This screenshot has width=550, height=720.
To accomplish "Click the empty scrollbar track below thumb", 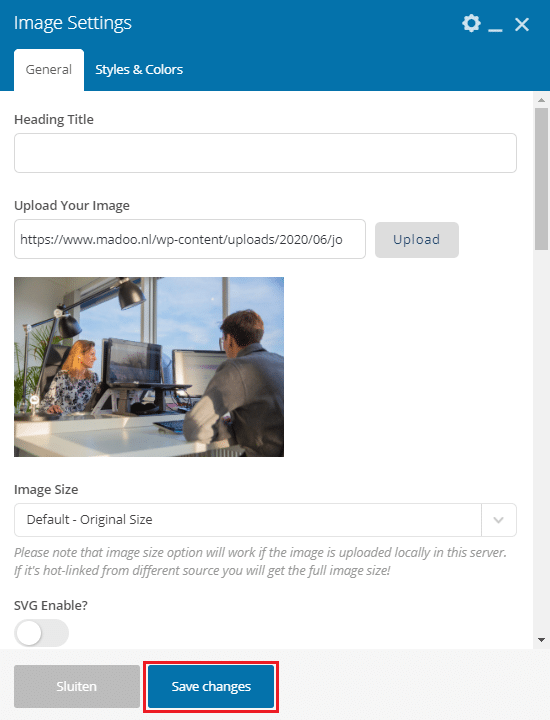I will click(541, 441).
